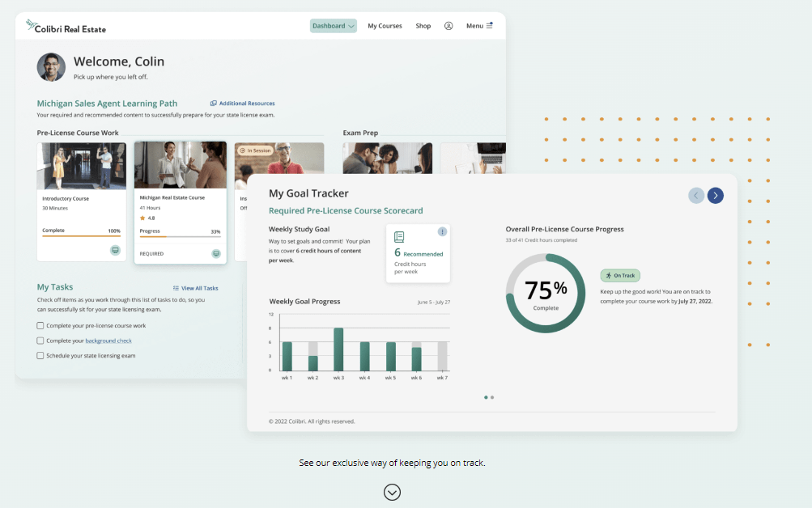The height and width of the screenshot is (508, 812).
Task: Select the first carousel dot
Action: [x=486, y=397]
